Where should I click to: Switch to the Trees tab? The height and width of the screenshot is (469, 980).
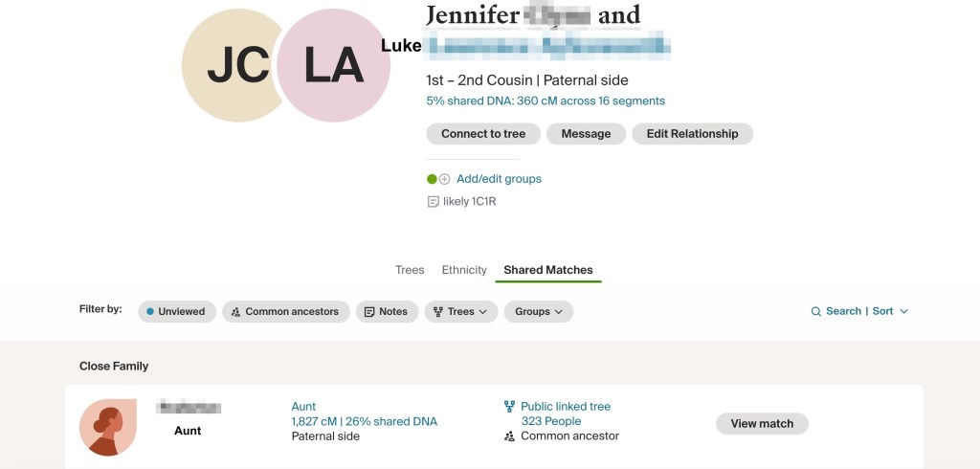(410, 270)
